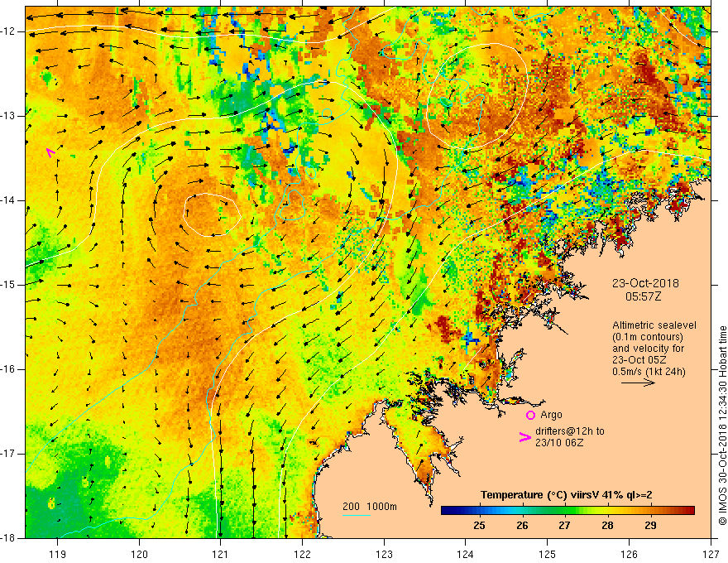Click longitude axis label 121
This screenshot has height=563, width=728.
(220, 554)
